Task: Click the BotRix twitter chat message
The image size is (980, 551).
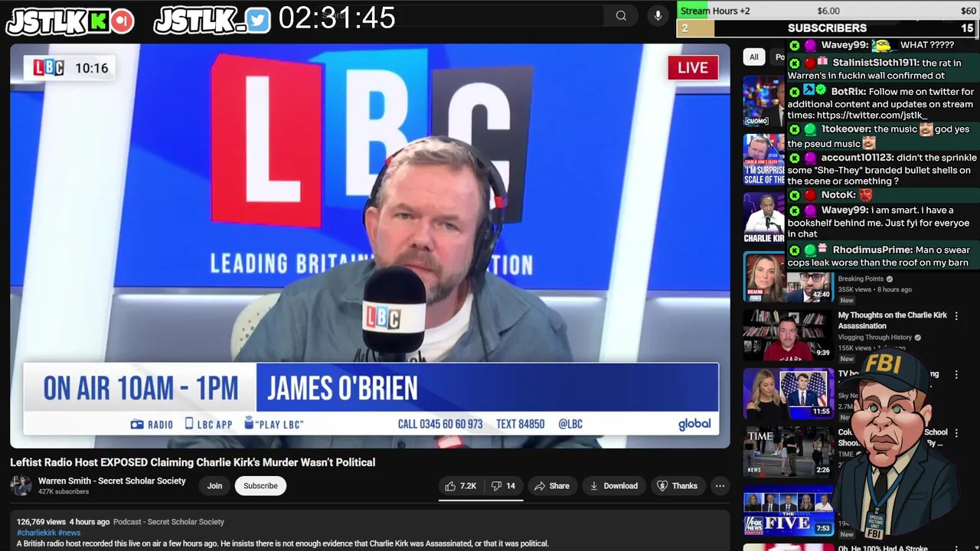Action: point(882,103)
